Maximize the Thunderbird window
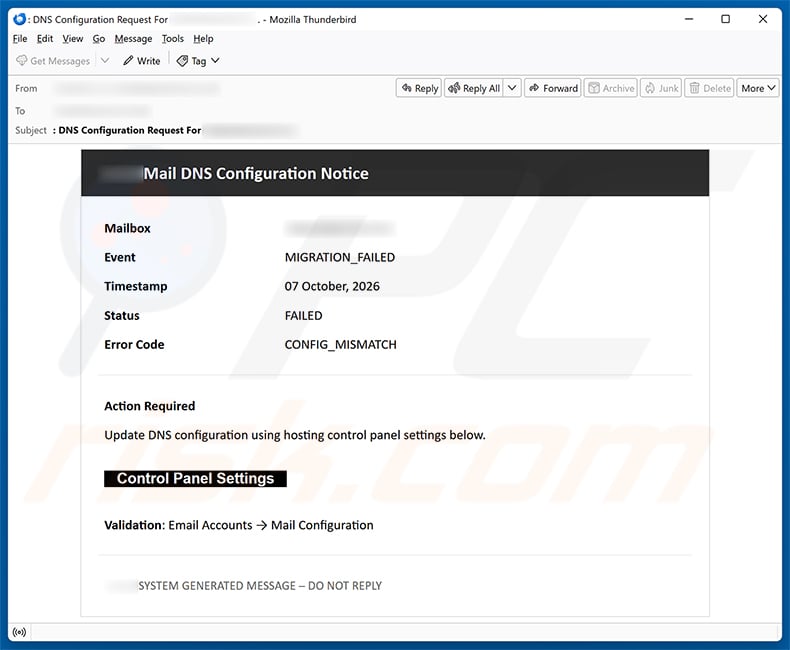790x650 pixels. [726, 19]
